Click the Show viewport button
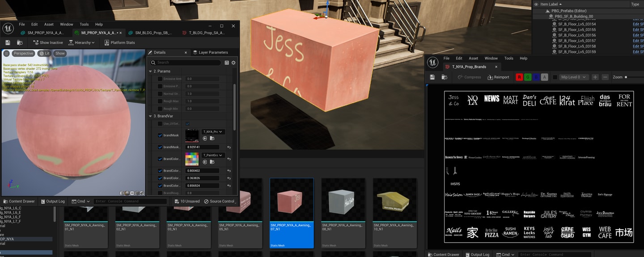 60,53
